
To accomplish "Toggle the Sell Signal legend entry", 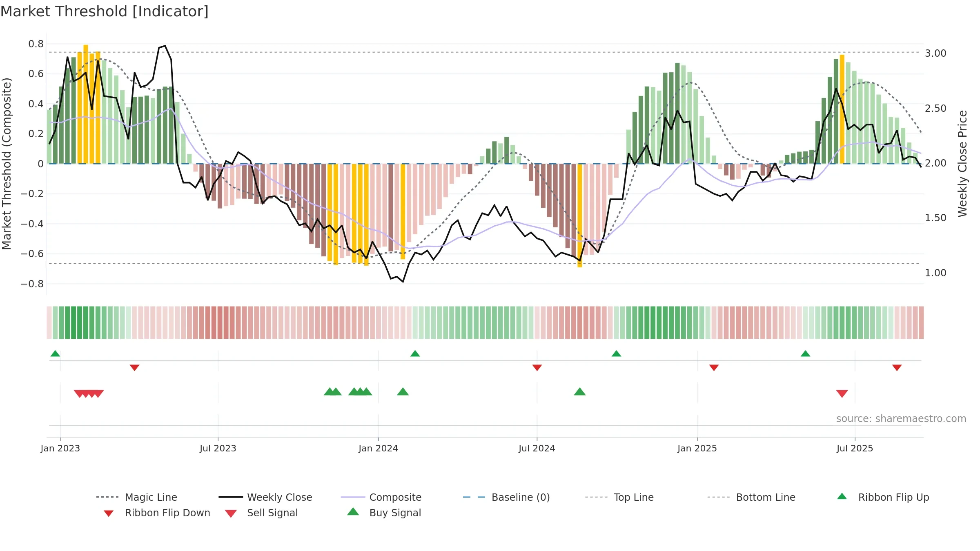I will coord(261,513).
